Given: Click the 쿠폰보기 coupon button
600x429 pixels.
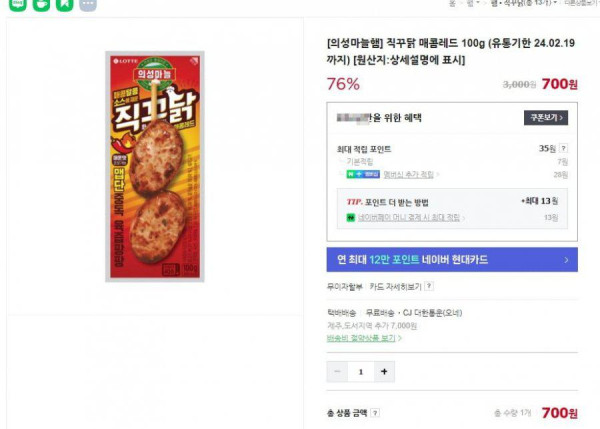Looking at the screenshot, I should pos(546,117).
